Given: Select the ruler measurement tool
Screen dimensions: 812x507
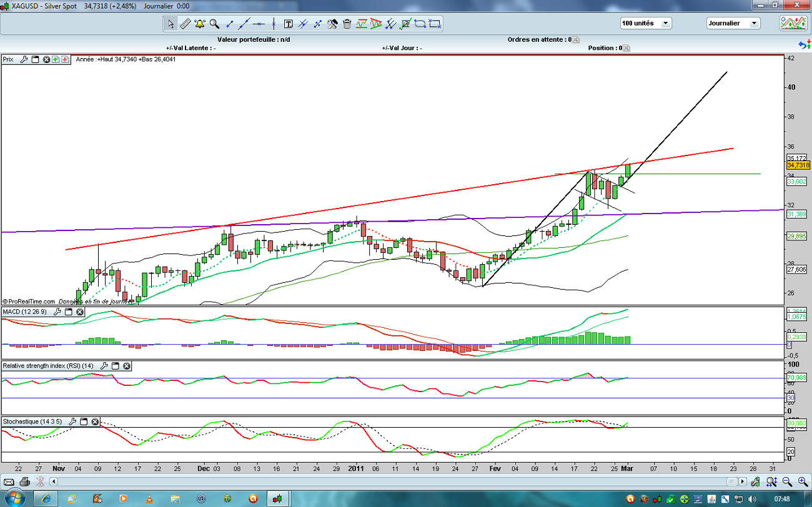Looking at the screenshot, I should (x=185, y=24).
